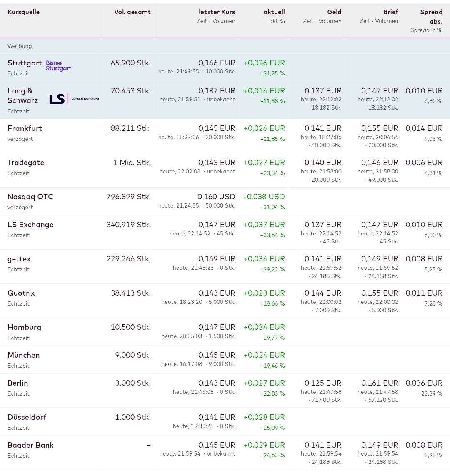Click the letzter Kurs column header

(217, 12)
